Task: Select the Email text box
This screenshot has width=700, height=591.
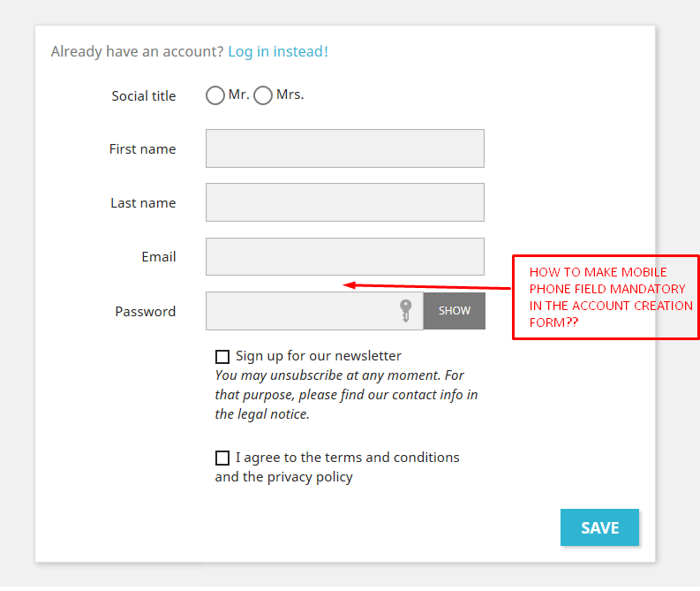Action: pyautogui.click(x=344, y=256)
